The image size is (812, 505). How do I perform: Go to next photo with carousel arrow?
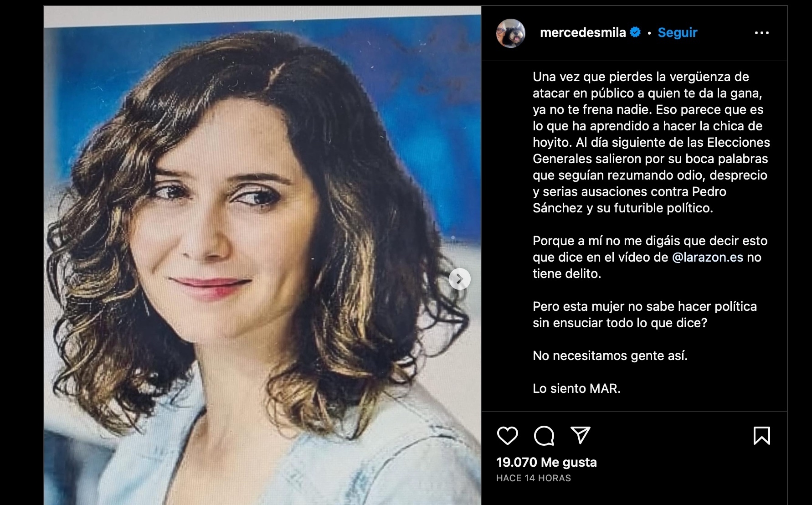coord(459,279)
